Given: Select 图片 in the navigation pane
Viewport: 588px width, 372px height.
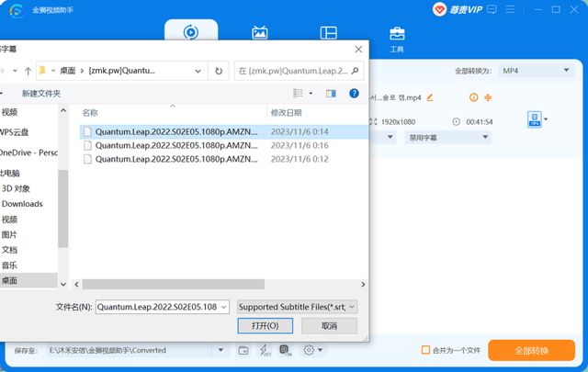Looking at the screenshot, I should pyautogui.click(x=9, y=234).
